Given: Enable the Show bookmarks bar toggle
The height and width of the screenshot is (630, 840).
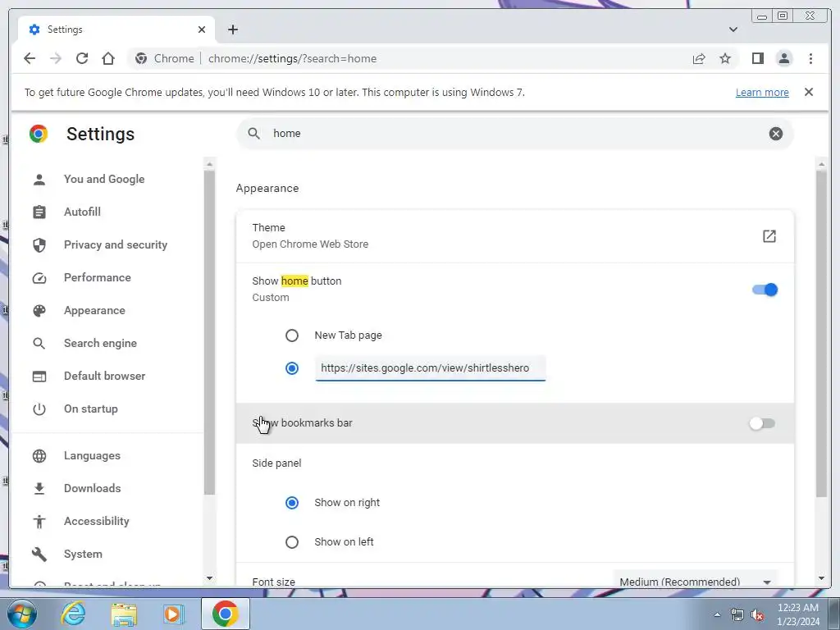Looking at the screenshot, I should click(762, 423).
